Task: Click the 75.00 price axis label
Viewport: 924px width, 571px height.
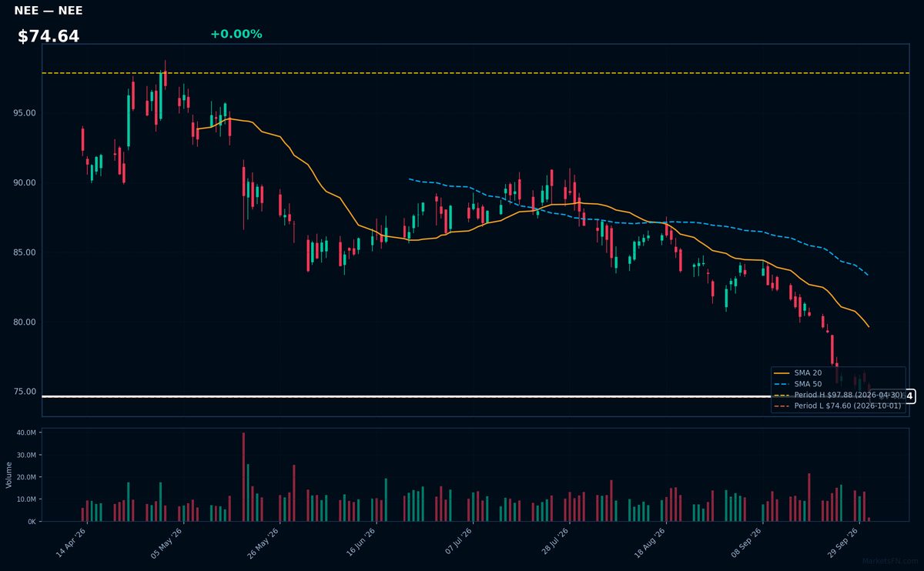Action: pyautogui.click(x=24, y=392)
